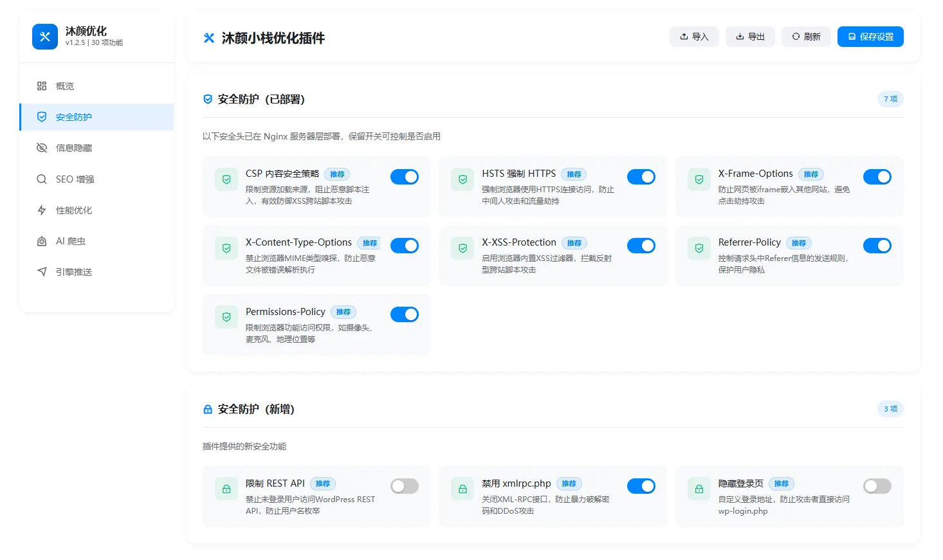This screenshot has width=943, height=560.
Task: Click the 性能优化 lightning bolt icon
Action: click(42, 210)
